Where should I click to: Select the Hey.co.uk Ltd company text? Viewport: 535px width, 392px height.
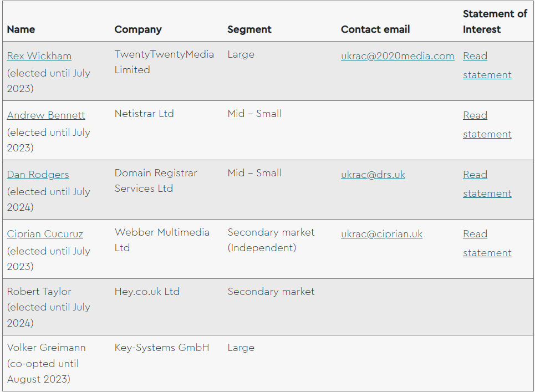(x=147, y=292)
